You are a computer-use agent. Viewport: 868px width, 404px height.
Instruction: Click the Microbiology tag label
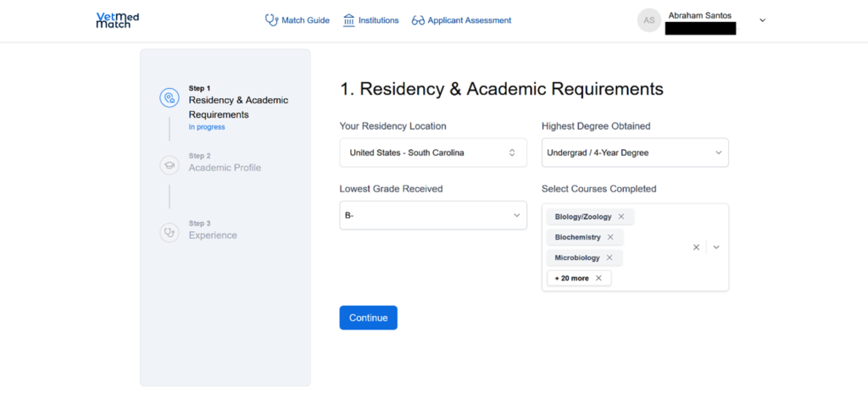[576, 257]
